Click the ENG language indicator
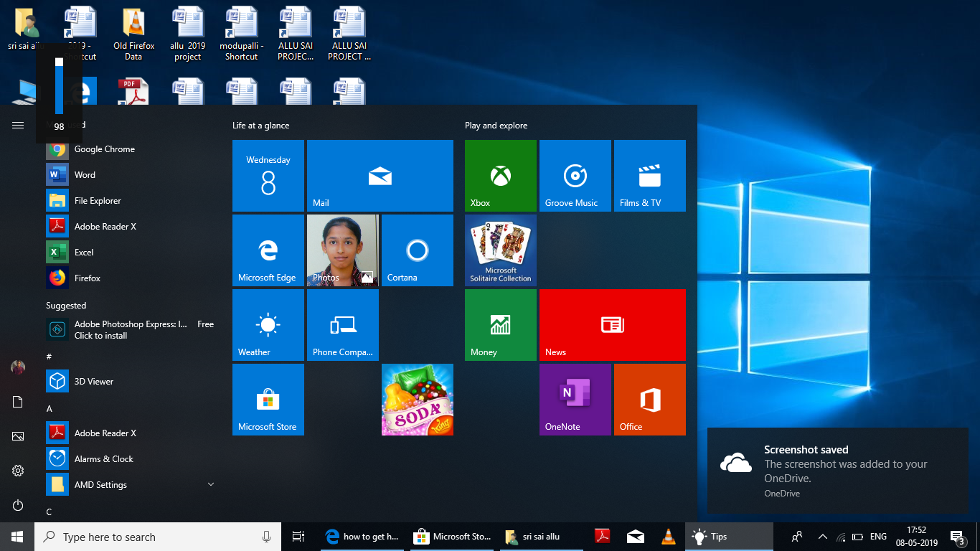 pos(878,537)
